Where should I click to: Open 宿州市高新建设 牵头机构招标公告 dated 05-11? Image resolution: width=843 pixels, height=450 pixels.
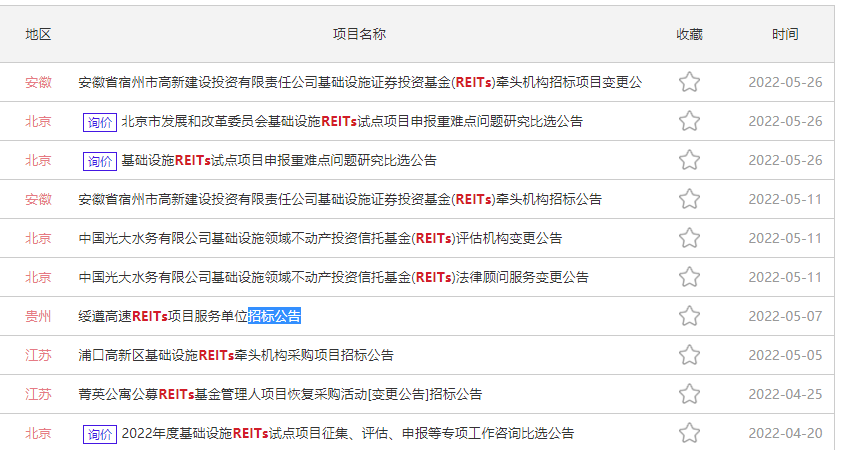pyautogui.click(x=340, y=199)
